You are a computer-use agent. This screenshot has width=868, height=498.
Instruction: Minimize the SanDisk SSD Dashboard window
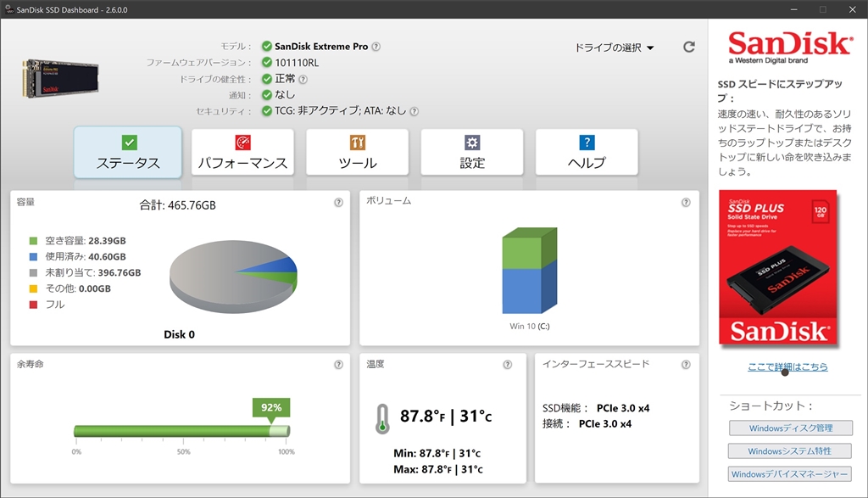coord(793,9)
